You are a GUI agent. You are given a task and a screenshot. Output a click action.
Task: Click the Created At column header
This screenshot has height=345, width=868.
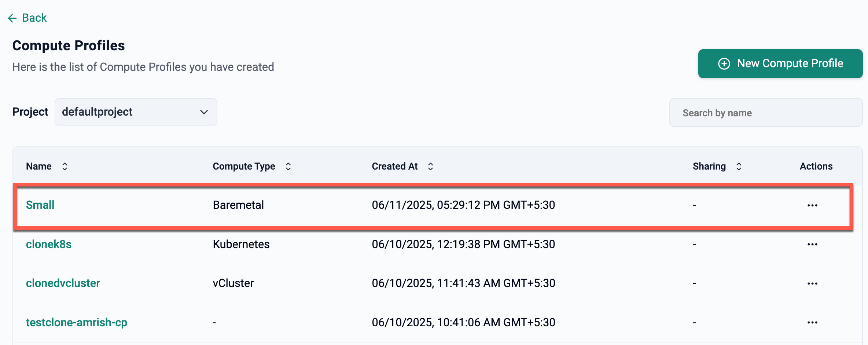pyautogui.click(x=394, y=166)
